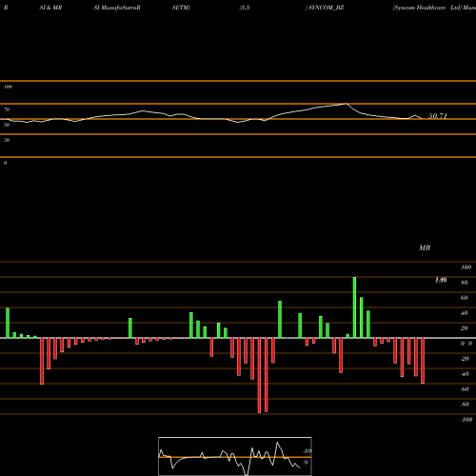This screenshot has width=476, height=476.
Task: Click the 'SI MunafaSutraR' header text
Action: click(x=117, y=8)
